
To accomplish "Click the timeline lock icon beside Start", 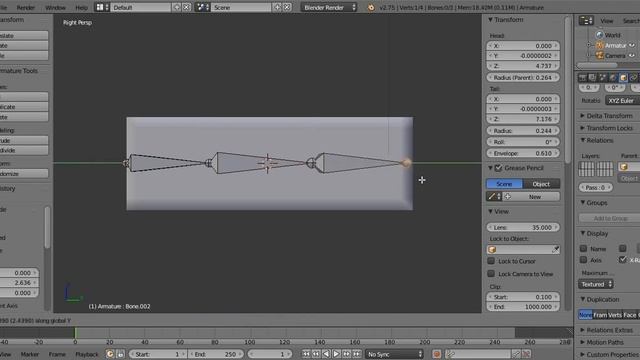I will [x=120, y=354].
